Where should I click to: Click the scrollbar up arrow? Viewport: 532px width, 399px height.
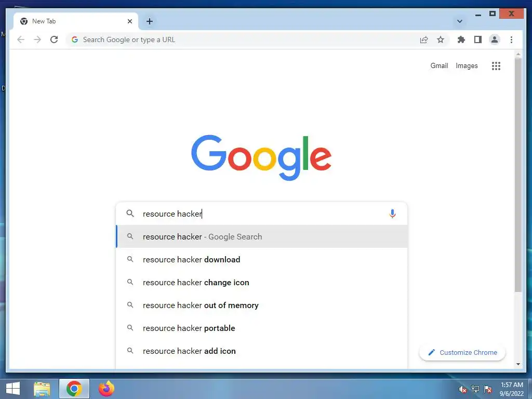518,54
